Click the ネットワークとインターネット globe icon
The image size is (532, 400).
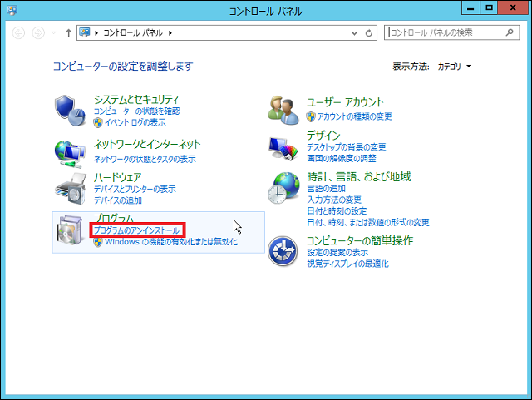pyautogui.click(x=70, y=154)
